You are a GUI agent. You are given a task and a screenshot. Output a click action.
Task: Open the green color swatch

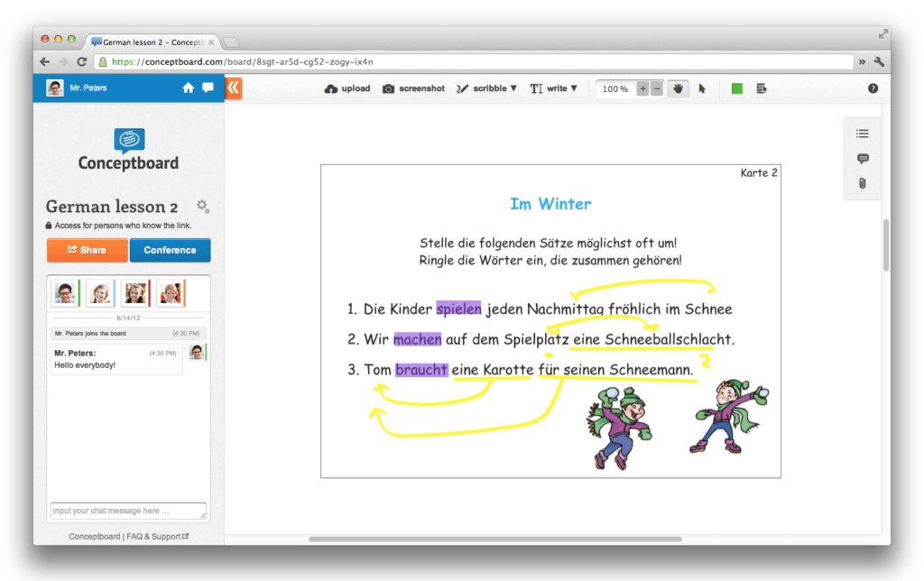(736, 89)
